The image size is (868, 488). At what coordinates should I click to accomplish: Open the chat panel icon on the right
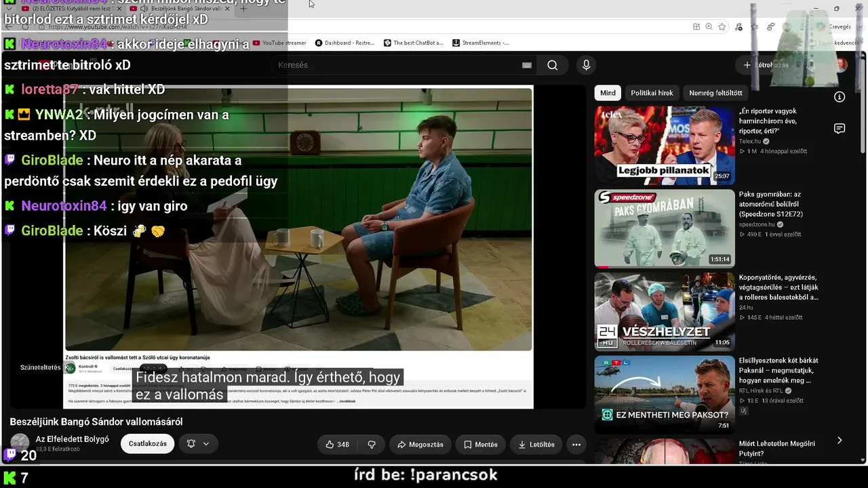coord(840,129)
